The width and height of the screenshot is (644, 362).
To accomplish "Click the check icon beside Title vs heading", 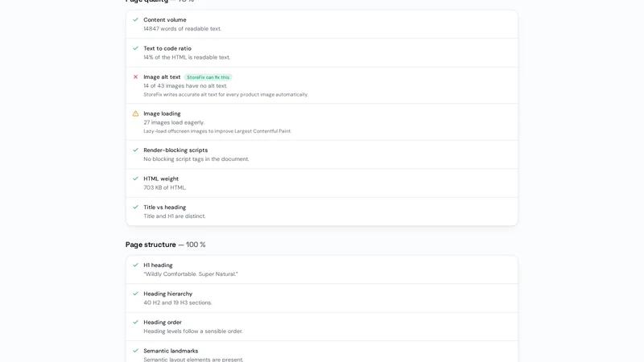I will pos(135,208).
